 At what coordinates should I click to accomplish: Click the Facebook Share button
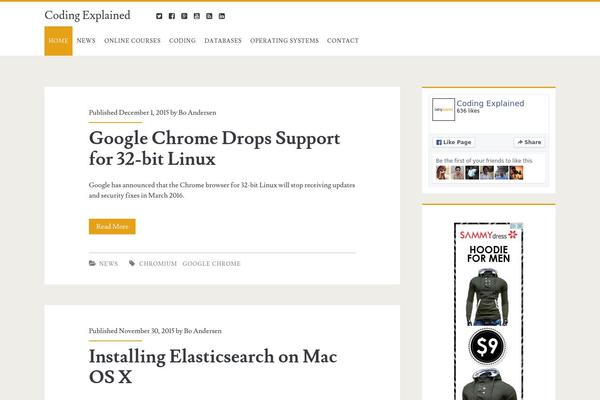coord(529,142)
